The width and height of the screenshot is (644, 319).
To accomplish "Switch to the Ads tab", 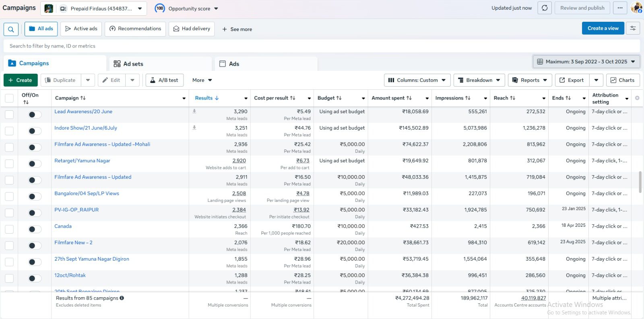I will (x=234, y=64).
